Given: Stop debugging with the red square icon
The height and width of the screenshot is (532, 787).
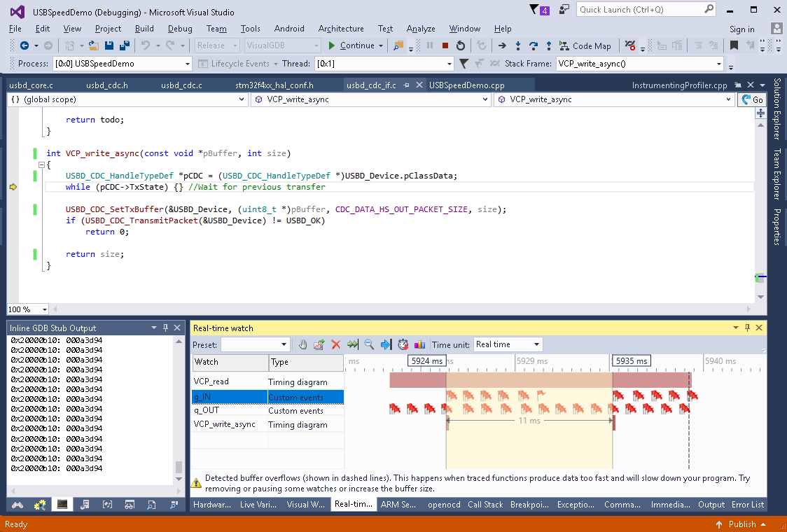Looking at the screenshot, I should click(x=445, y=45).
